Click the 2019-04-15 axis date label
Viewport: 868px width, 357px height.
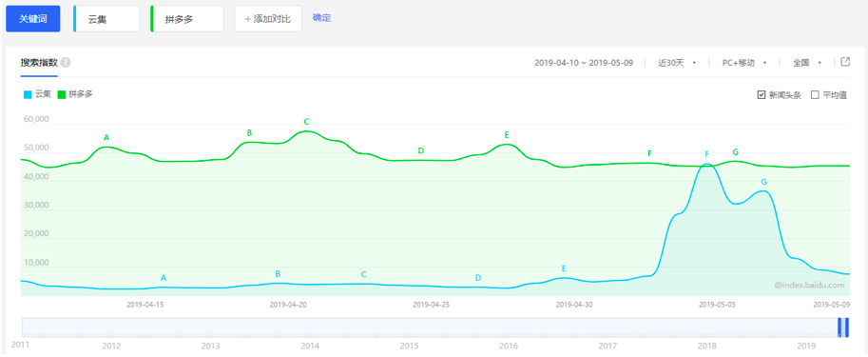point(145,305)
